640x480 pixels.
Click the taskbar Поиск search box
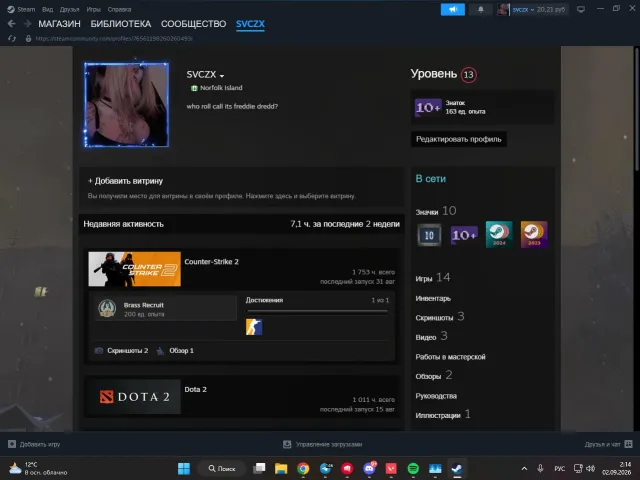point(222,468)
